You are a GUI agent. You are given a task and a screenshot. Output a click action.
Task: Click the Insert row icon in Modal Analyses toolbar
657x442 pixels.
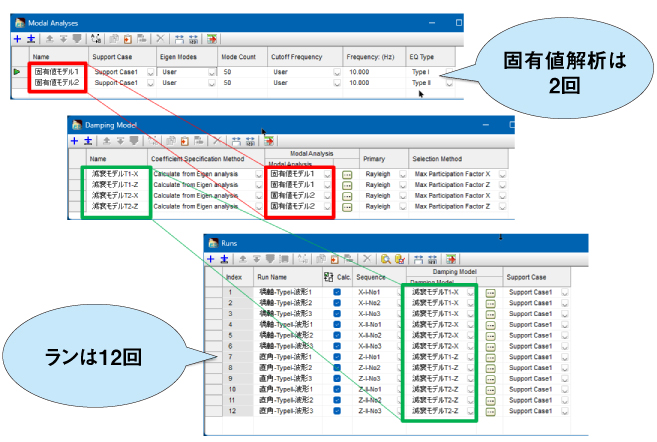pyautogui.click(x=31, y=39)
